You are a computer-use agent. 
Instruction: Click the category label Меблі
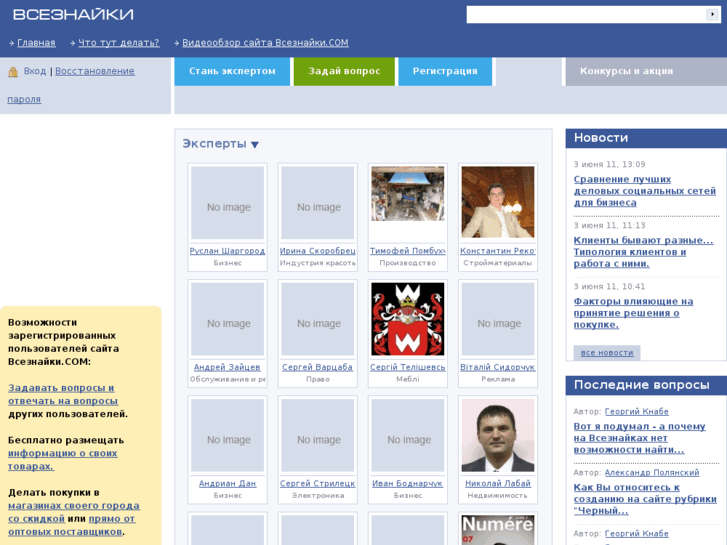408,379
